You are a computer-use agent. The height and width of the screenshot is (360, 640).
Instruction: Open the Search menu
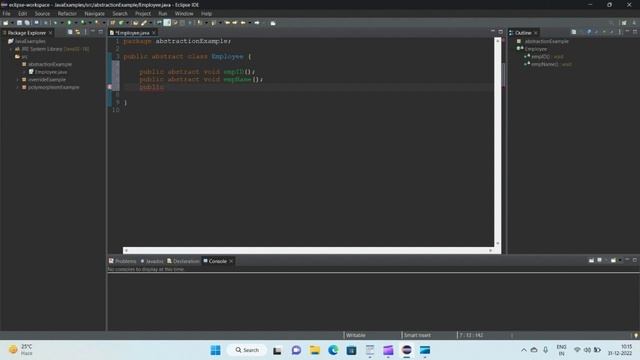click(120, 13)
